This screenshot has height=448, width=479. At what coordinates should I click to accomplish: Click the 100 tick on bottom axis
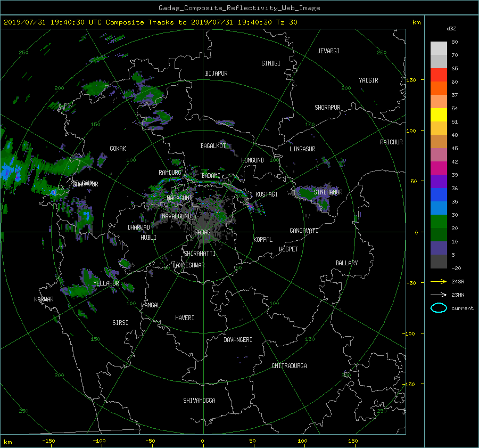(x=302, y=441)
